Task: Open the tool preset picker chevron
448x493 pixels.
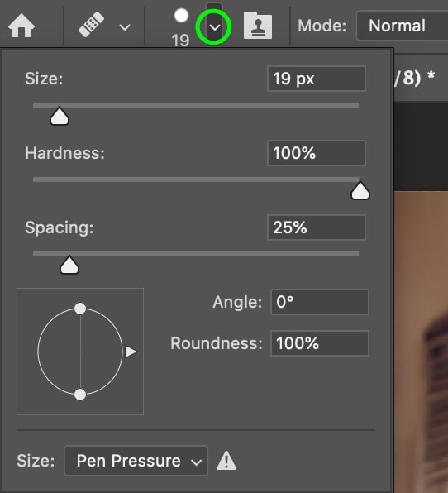Action: 125,27
